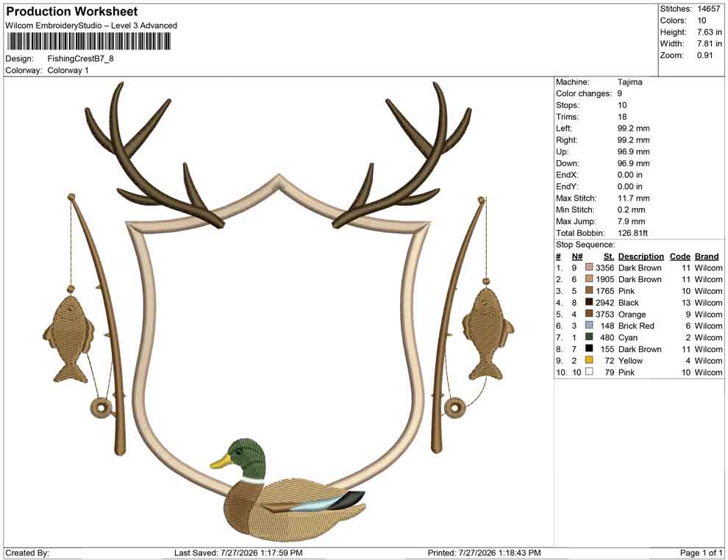
Task: Select the Pink swatch beside 1765 stitches
Action: (589, 290)
